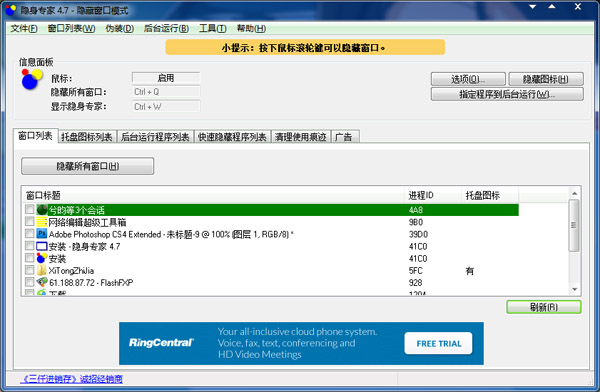Select process ID 5FC cell
The height and width of the screenshot is (392, 600).
click(416, 271)
